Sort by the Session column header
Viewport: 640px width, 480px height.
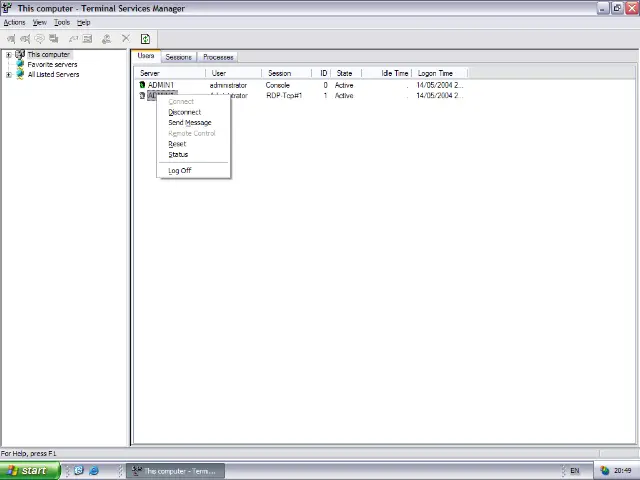[x=287, y=73]
